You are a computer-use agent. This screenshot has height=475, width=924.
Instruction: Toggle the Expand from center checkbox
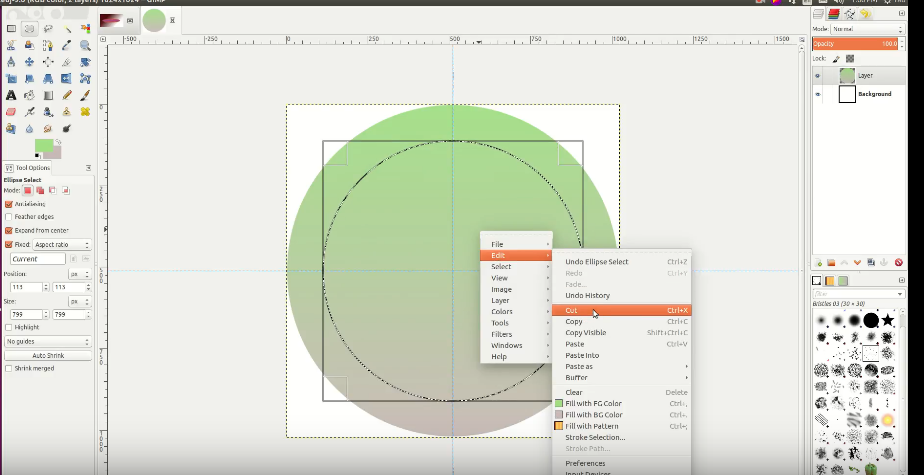[8, 230]
